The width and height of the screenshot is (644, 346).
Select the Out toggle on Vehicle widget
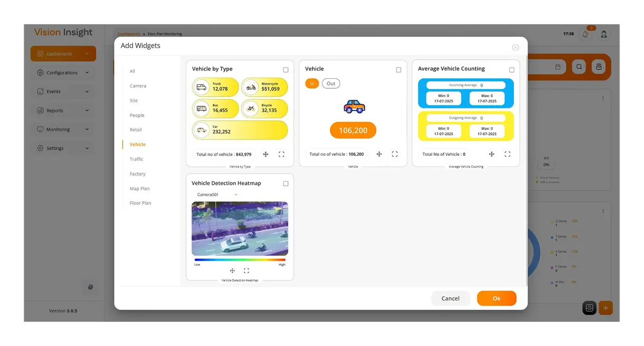[x=331, y=83]
